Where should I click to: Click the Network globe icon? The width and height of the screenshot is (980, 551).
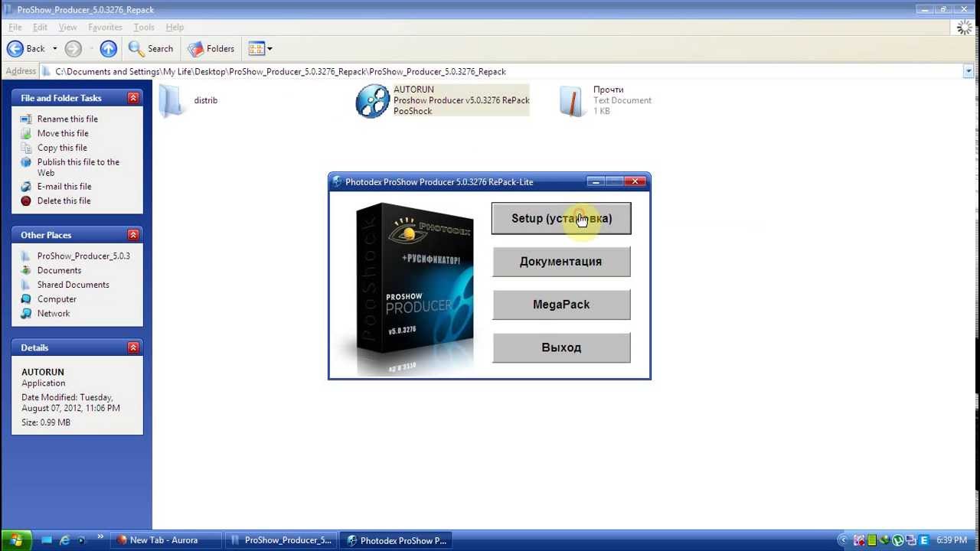26,313
